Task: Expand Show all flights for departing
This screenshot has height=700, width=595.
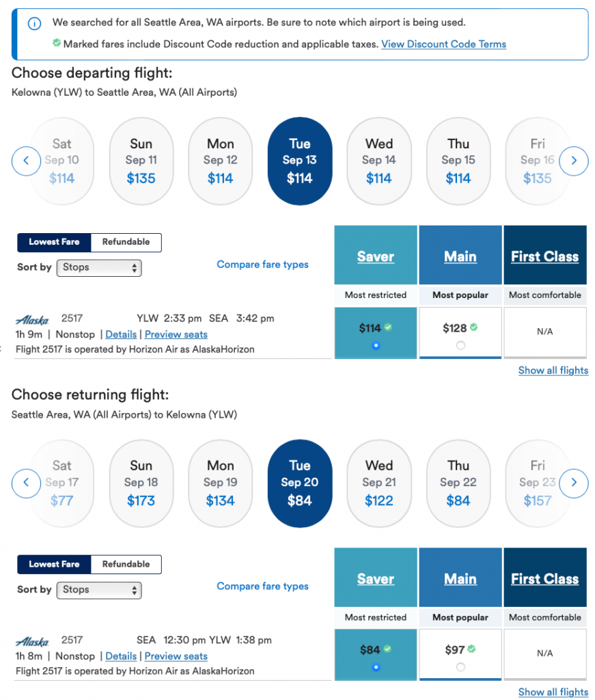Action: pyautogui.click(x=553, y=371)
